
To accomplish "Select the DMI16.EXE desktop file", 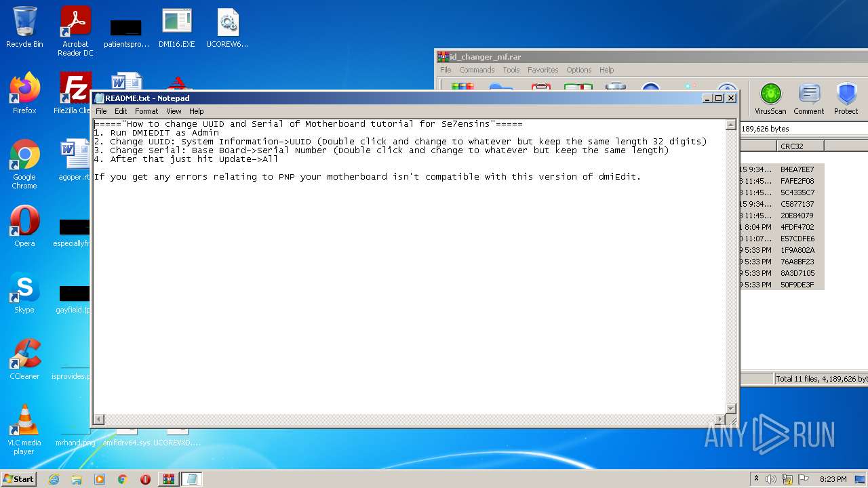I will 177,27.
